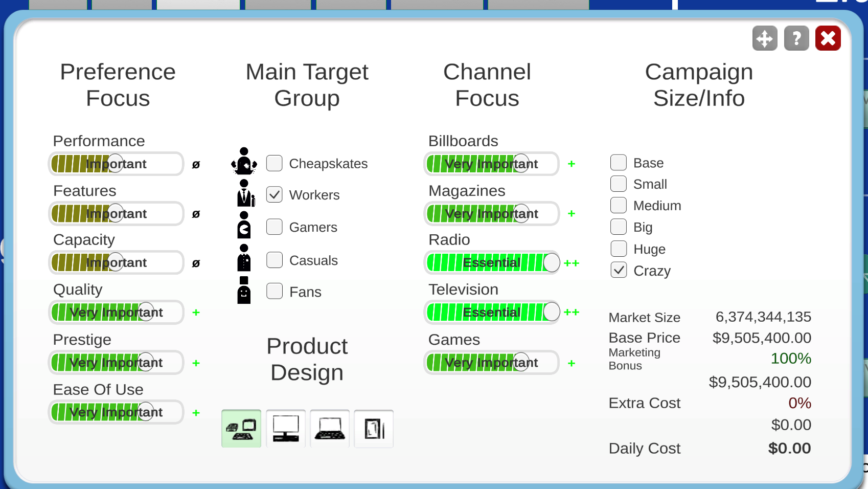The height and width of the screenshot is (489, 868).
Task: Click the Campaign Size/Info heading
Action: 699,85
